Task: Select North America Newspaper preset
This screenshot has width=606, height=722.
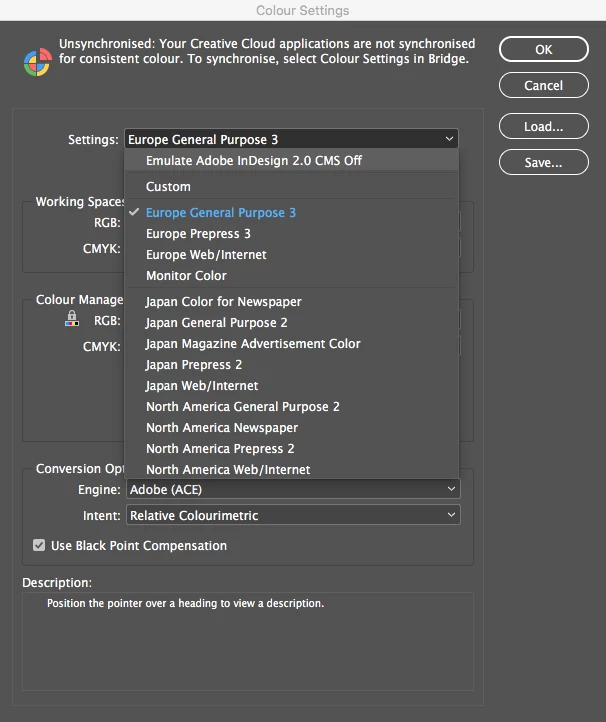Action: tap(291, 428)
